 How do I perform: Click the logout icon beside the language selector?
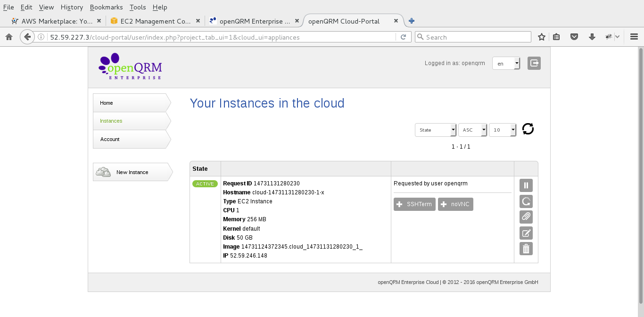534,63
